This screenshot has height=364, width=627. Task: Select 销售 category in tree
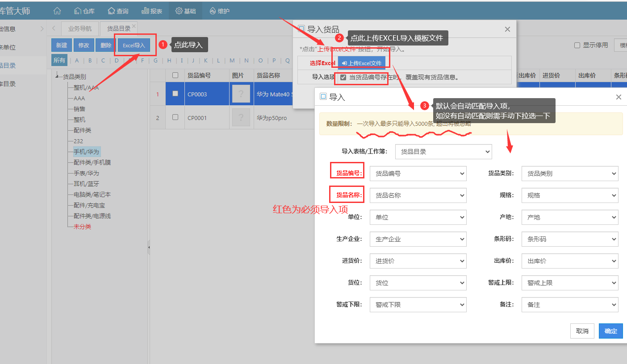(x=79, y=109)
